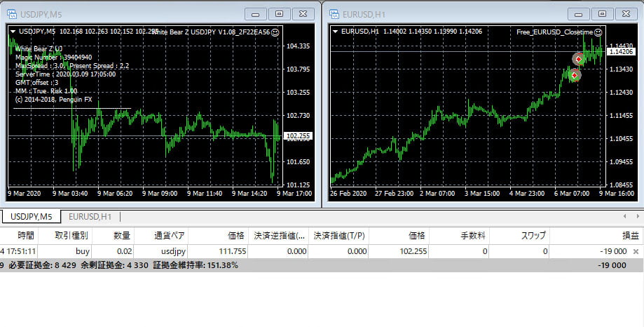Viewport: 644px width, 327px height.
Task: Click the lower trade marker on EURUSD chart
Action: click(x=575, y=74)
